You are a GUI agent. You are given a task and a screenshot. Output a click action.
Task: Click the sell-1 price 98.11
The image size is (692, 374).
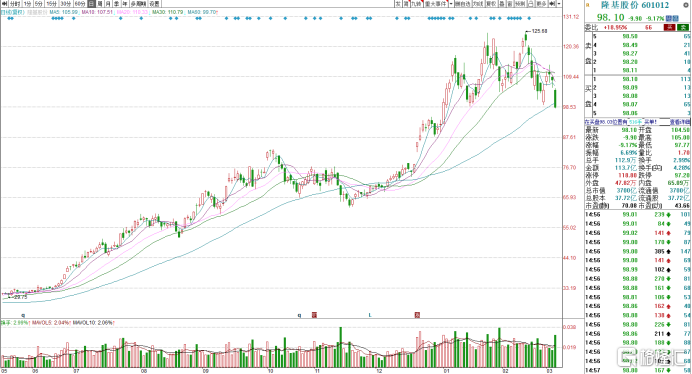click(x=630, y=71)
